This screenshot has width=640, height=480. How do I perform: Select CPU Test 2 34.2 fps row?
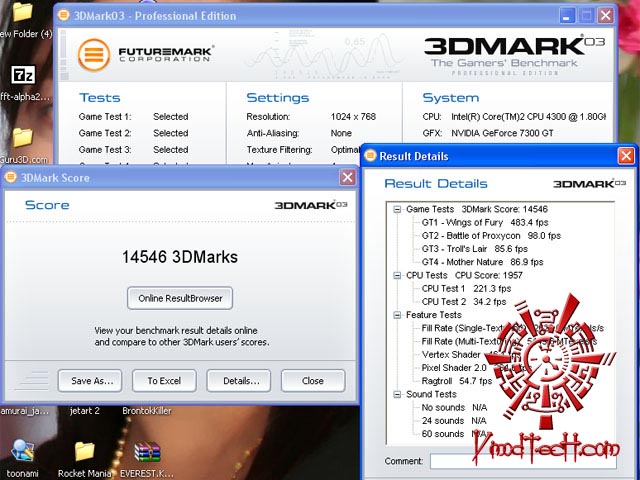(x=464, y=302)
